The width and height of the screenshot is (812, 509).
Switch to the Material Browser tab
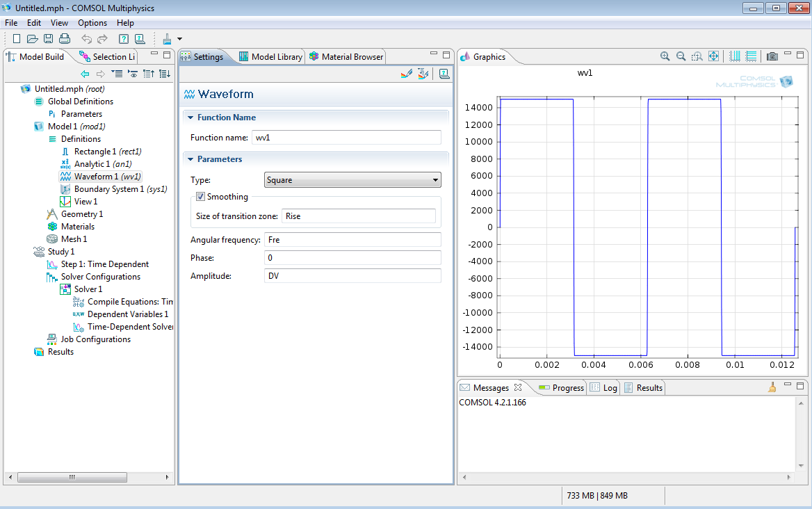[x=346, y=57]
